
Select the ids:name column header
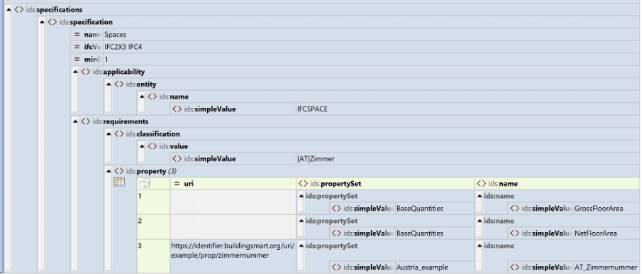[557, 184]
